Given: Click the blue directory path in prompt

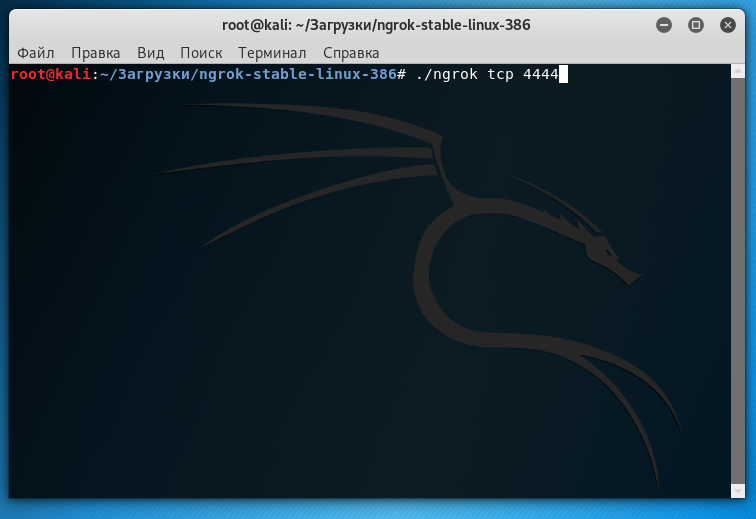Looking at the screenshot, I should click(247, 74).
